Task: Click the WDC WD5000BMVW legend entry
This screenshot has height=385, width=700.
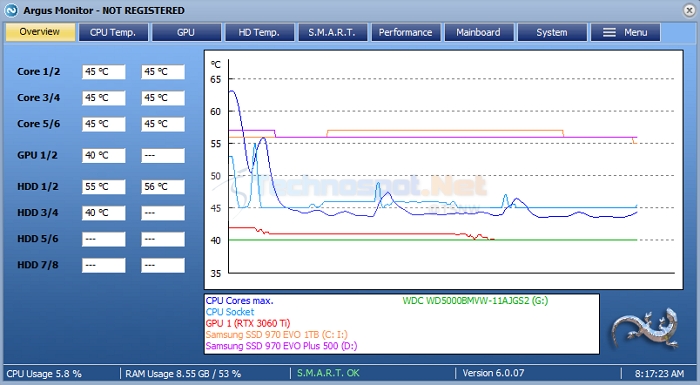Action: [x=475, y=301]
